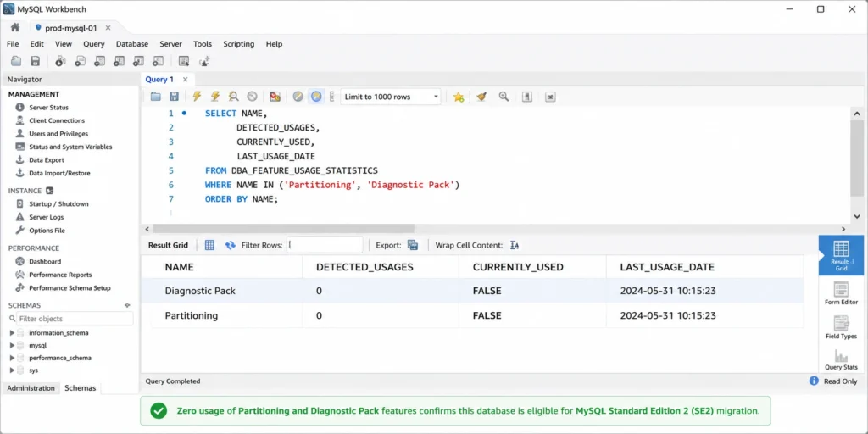Expand the mysql schema node
The image size is (868, 434).
12,345
